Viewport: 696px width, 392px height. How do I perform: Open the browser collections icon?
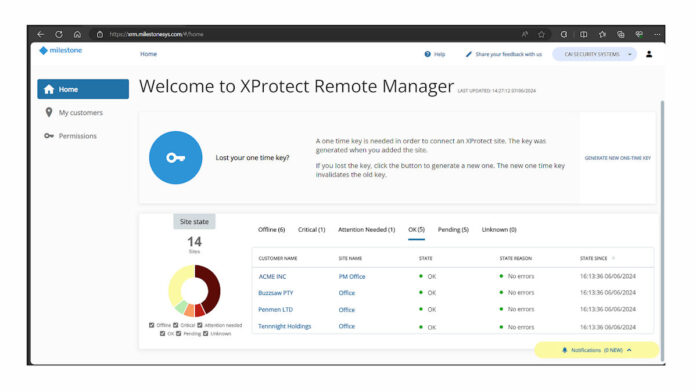click(x=621, y=34)
